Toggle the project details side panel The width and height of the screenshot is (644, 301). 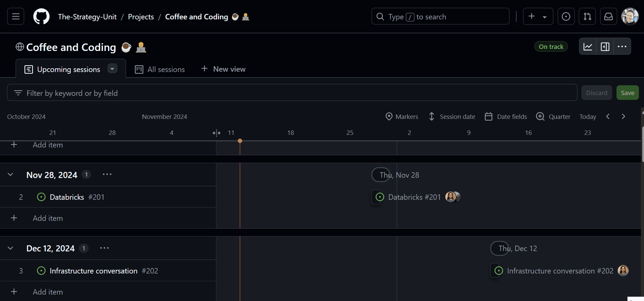click(605, 47)
